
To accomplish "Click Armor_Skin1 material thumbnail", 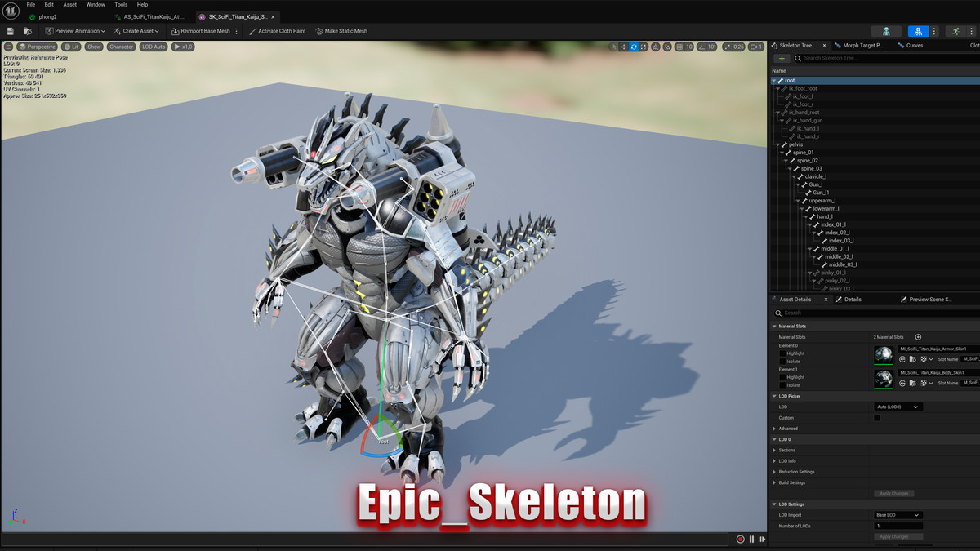I will (884, 354).
